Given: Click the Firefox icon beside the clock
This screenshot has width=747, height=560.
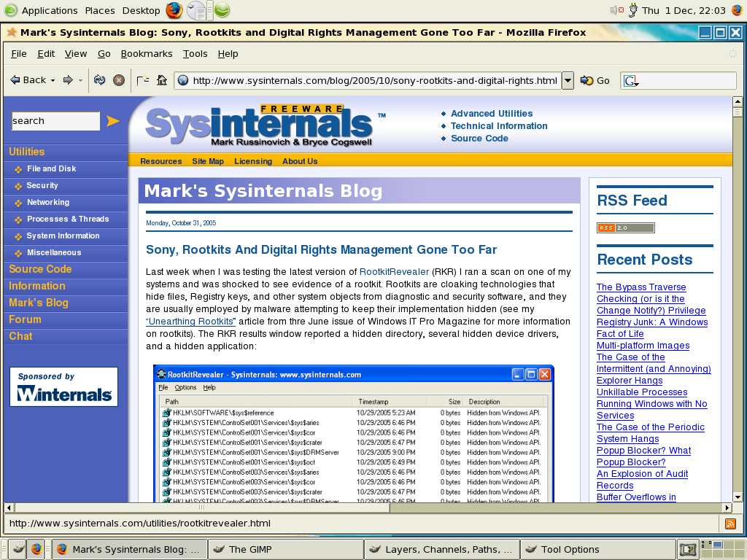Looking at the screenshot, I should tap(737, 10).
